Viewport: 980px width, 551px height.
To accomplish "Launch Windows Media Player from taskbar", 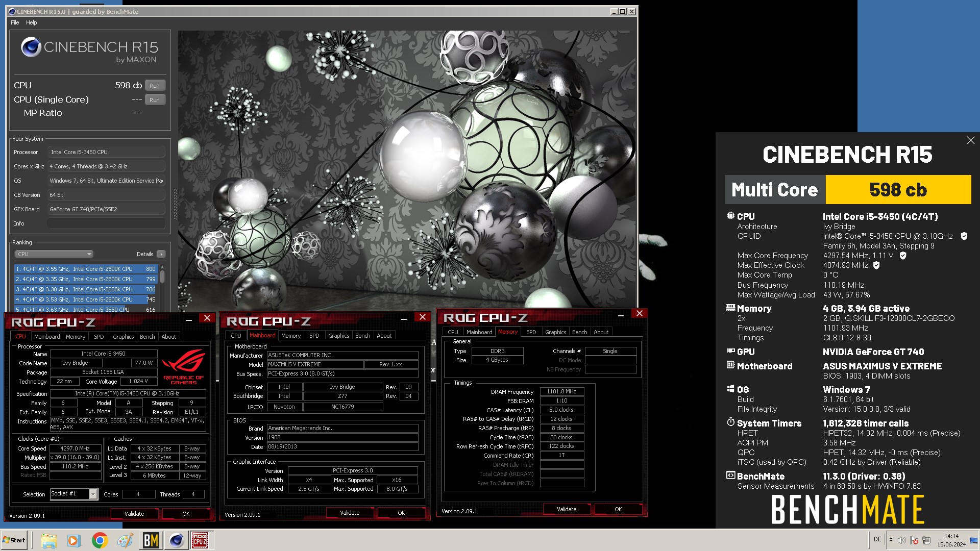I will (x=74, y=540).
